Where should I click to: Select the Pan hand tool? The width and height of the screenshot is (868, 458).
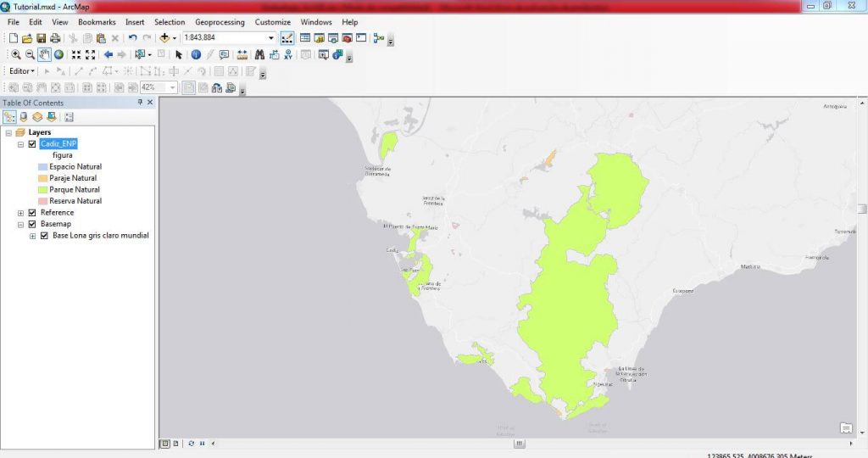pos(45,54)
